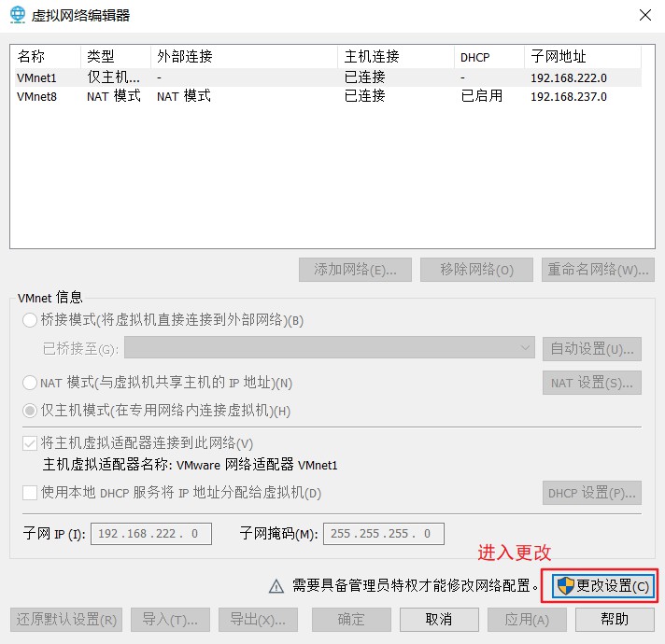
Task: Sort by 子网地址 column header
Action: (x=583, y=56)
